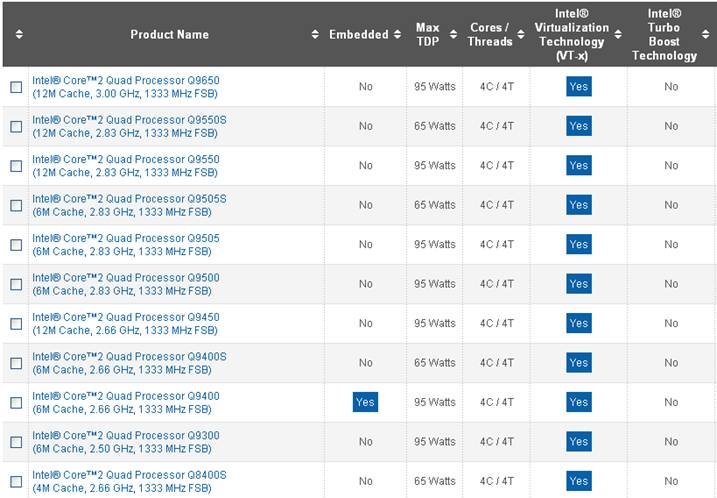The width and height of the screenshot is (717, 498).
Task: Click the VT-x Yes badge for Q9650
Action: coord(579,86)
